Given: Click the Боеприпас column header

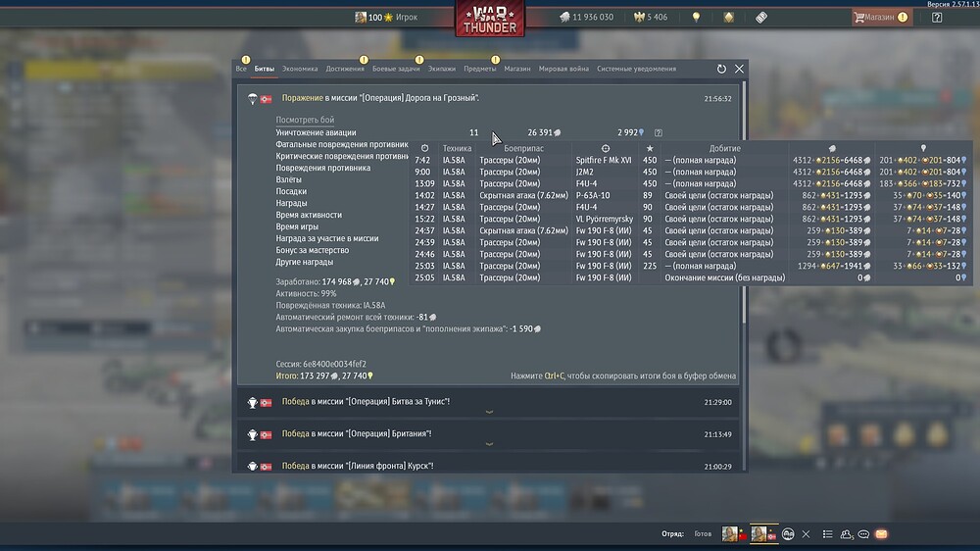Looking at the screenshot, I should point(523,148).
